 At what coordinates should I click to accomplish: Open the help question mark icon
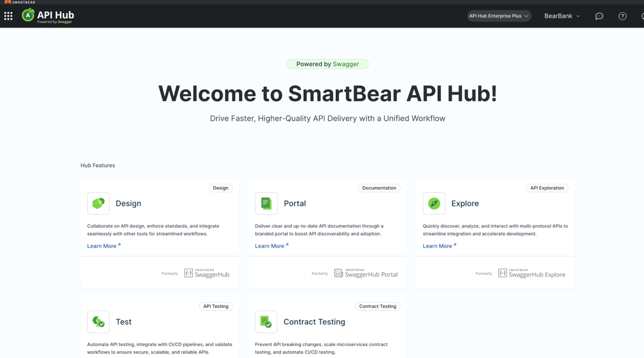[x=623, y=16]
